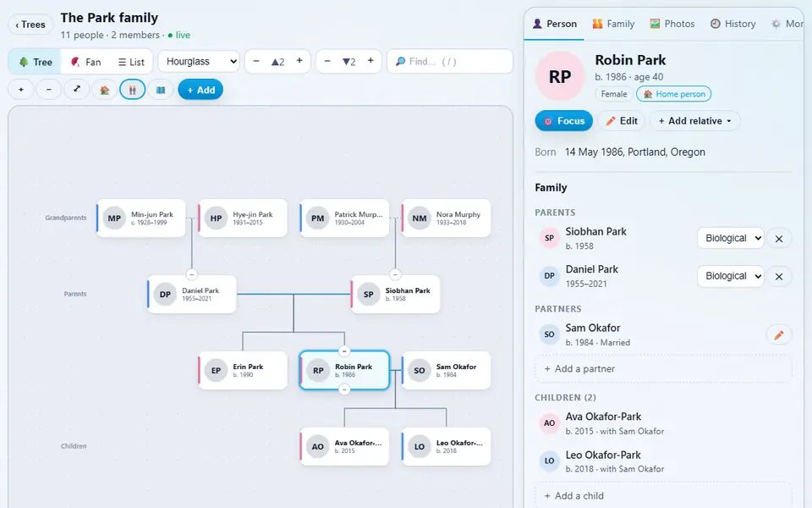The width and height of the screenshot is (812, 508).
Task: Change Siobhan Park's Biological relationship type
Action: tap(731, 239)
